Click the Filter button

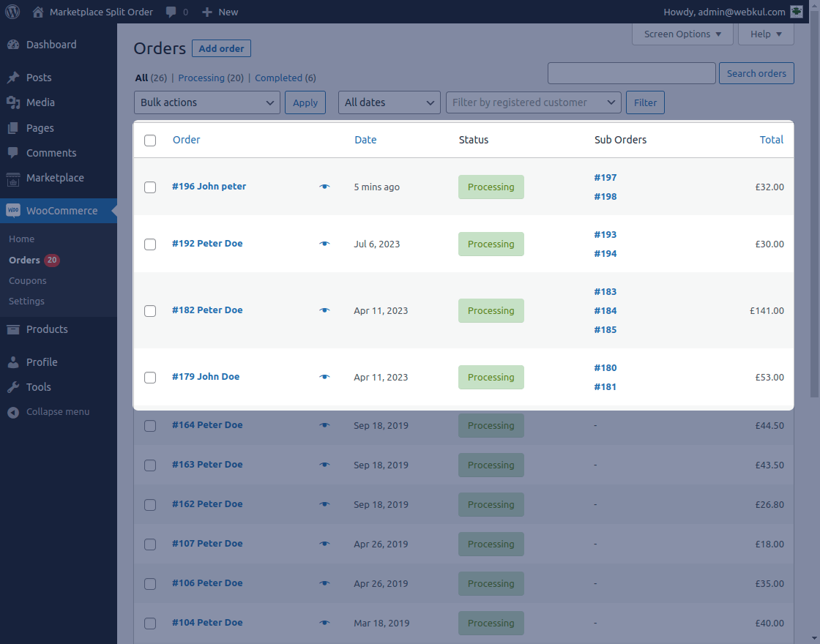pos(645,102)
